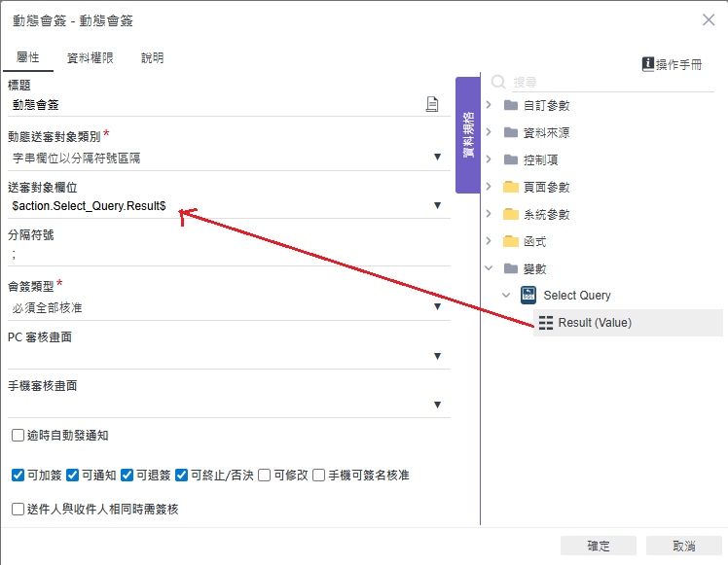Enable the 逾時自動發通知 checkbox

pos(18,436)
